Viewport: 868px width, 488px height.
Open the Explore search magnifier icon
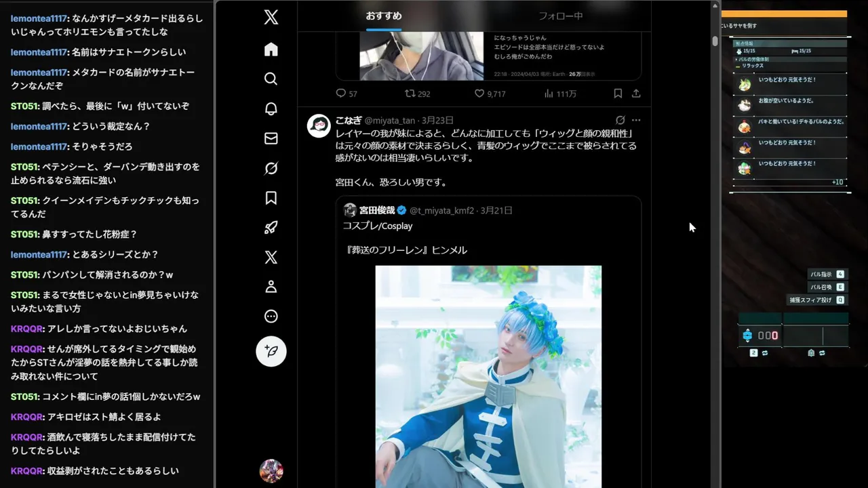pos(271,79)
